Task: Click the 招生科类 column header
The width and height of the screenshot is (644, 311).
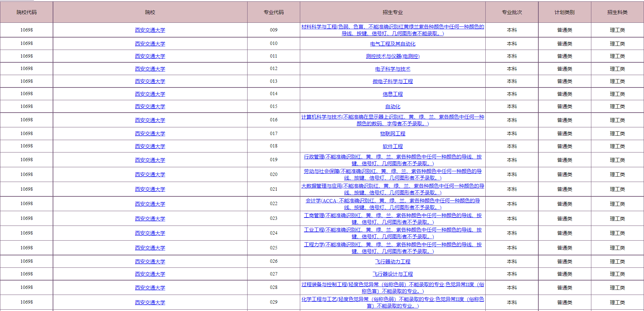Action: coord(617,12)
